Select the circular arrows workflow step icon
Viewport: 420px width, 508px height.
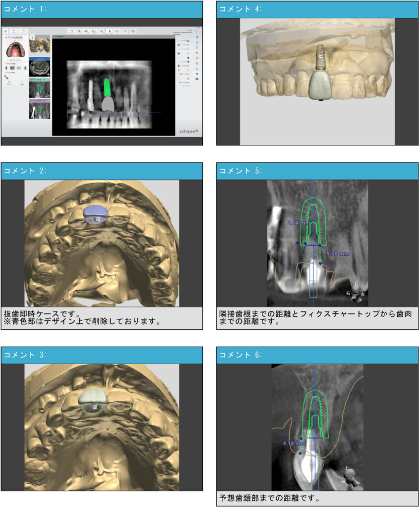[117, 30]
